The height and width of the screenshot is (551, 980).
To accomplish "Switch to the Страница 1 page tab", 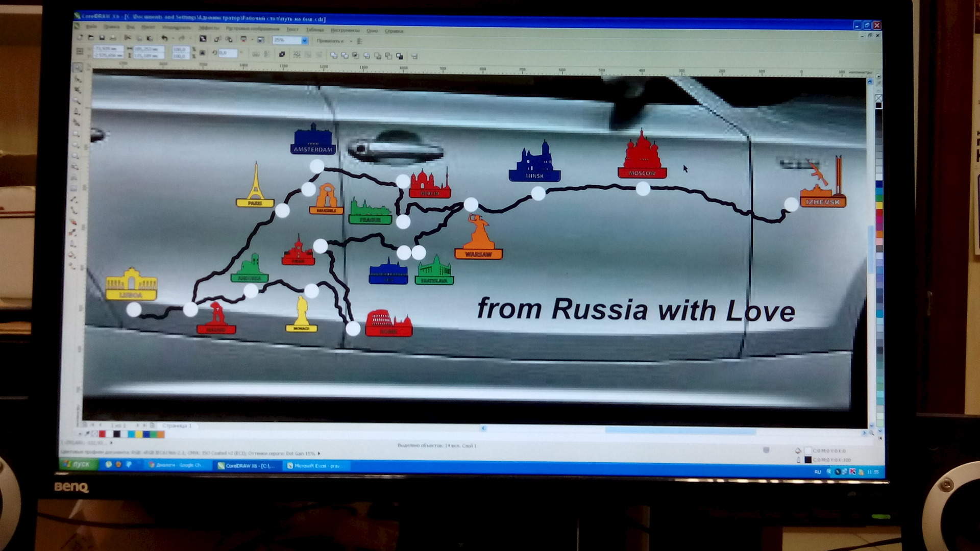I will (177, 425).
